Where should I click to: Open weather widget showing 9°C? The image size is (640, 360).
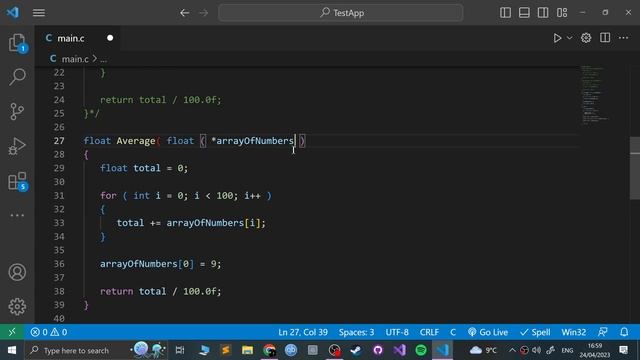(x=483, y=350)
